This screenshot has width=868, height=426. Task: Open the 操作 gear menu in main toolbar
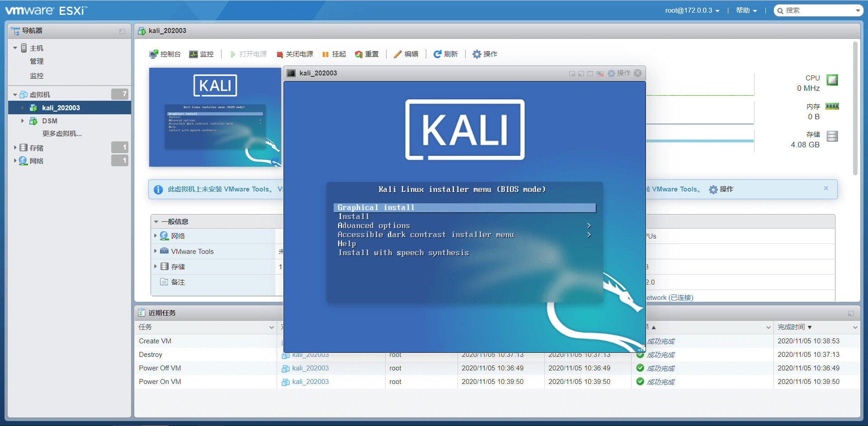coord(485,54)
